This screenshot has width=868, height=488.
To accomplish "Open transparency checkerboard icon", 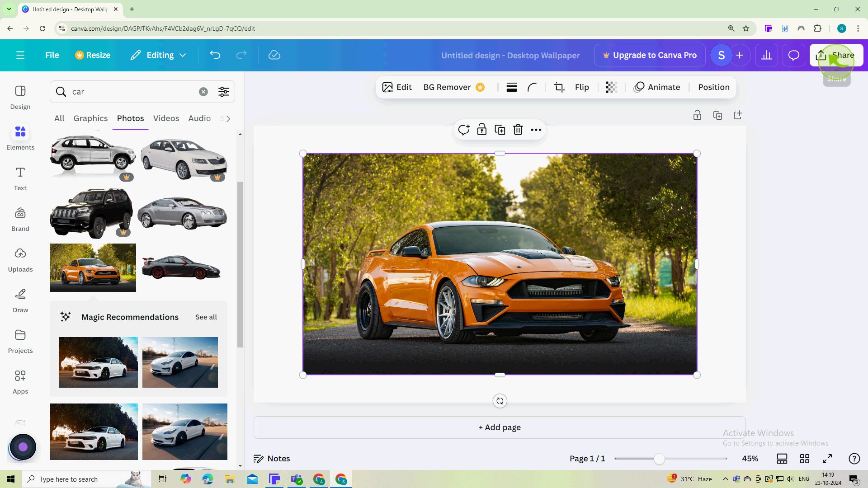I will (x=611, y=87).
